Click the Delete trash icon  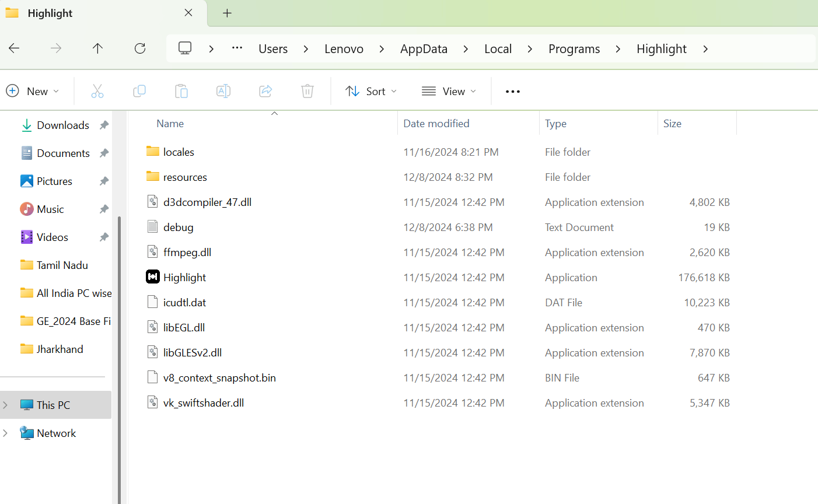[307, 91]
